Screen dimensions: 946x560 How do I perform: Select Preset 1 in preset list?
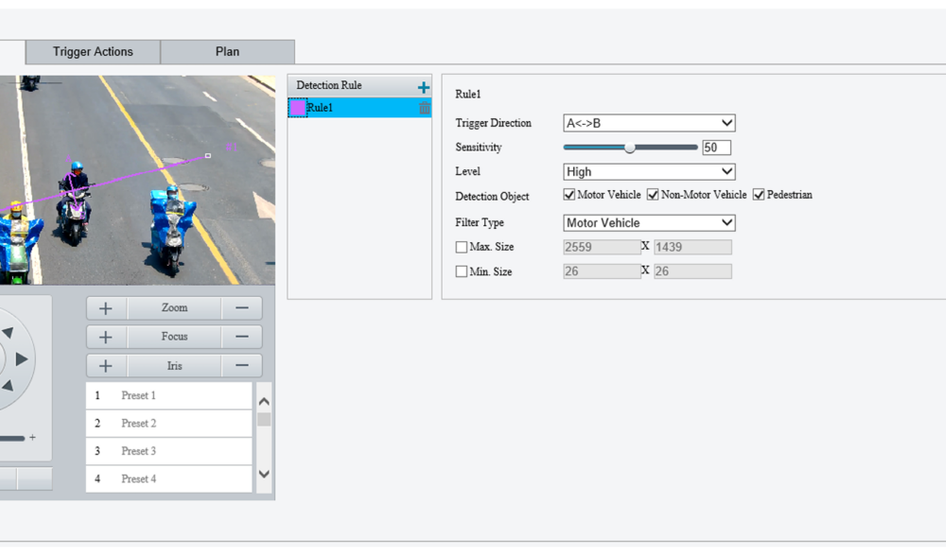pos(169,395)
